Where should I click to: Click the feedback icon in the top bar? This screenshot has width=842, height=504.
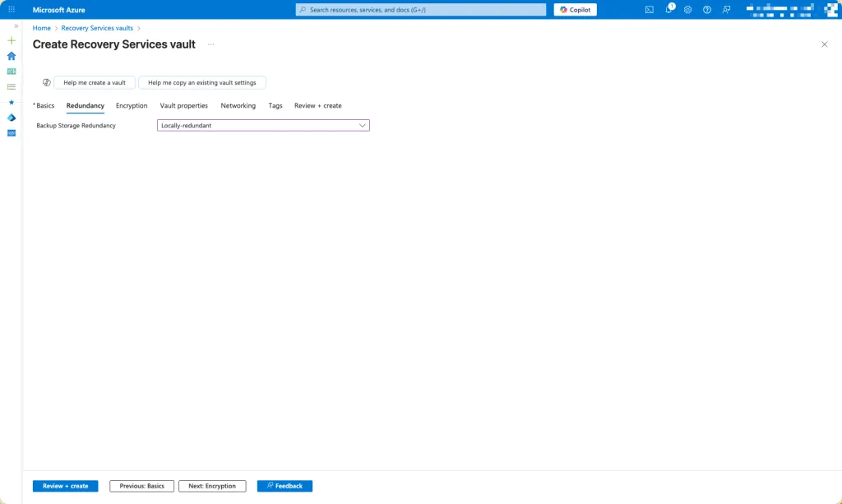point(726,10)
